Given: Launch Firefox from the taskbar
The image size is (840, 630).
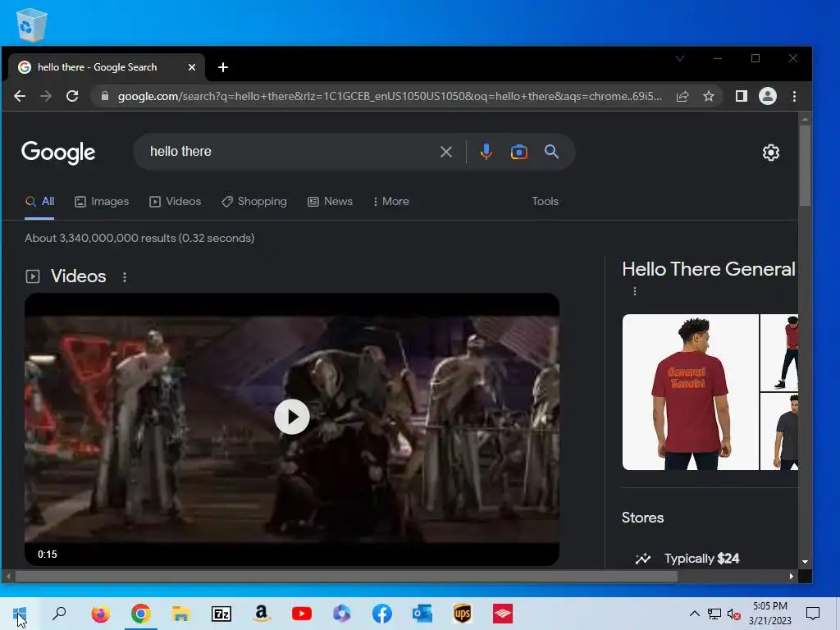Looking at the screenshot, I should tap(100, 614).
